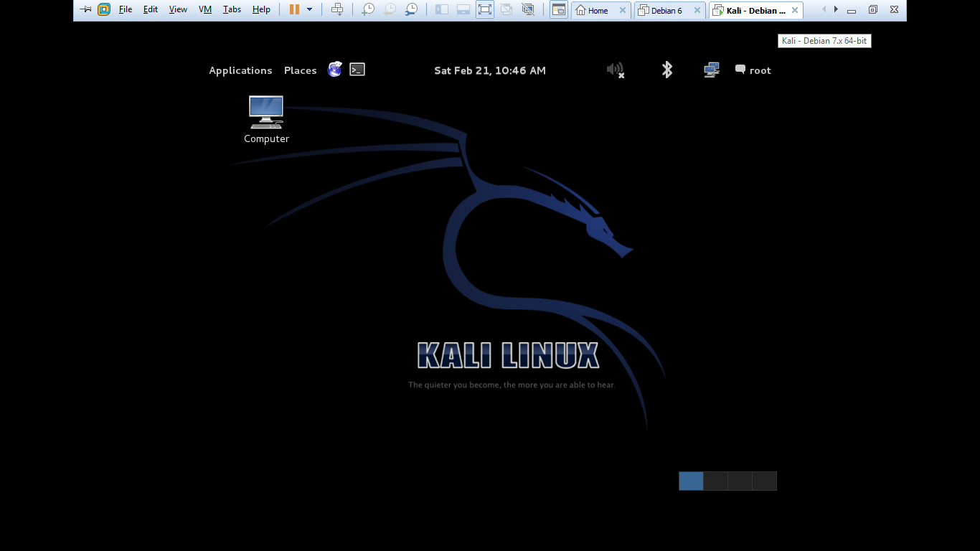Image resolution: width=980 pixels, height=551 pixels.
Task: Open the VM menu
Action: point(204,10)
